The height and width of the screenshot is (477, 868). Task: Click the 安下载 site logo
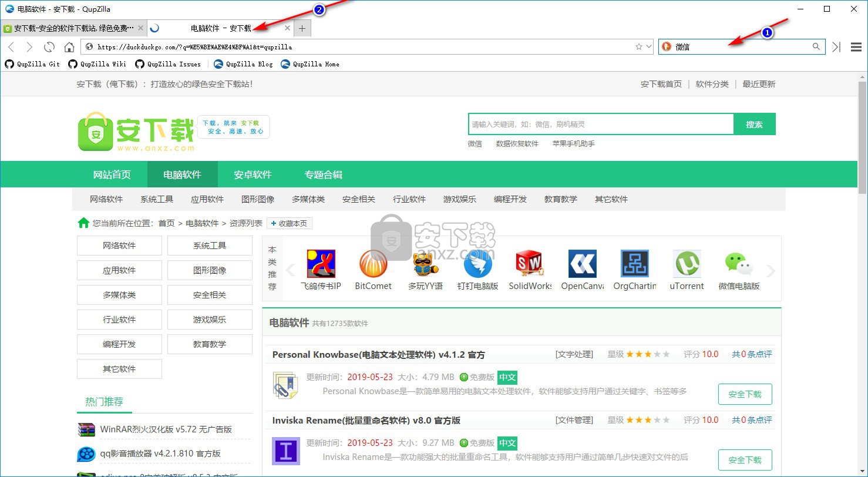(136, 132)
